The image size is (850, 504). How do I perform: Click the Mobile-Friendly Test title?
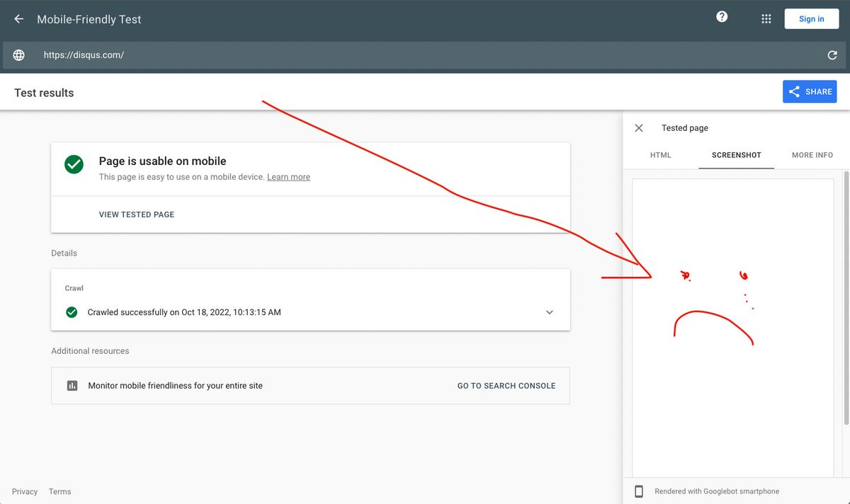(x=89, y=20)
